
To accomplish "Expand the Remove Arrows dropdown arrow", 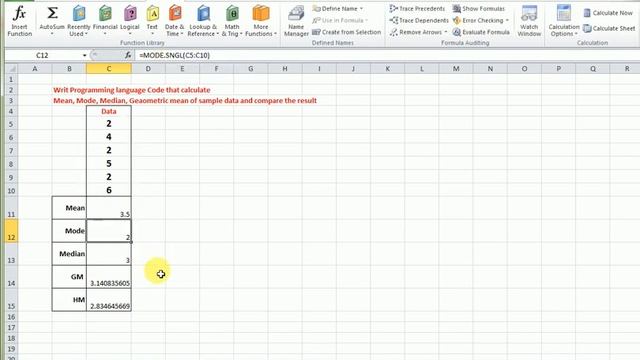I will [x=446, y=32].
